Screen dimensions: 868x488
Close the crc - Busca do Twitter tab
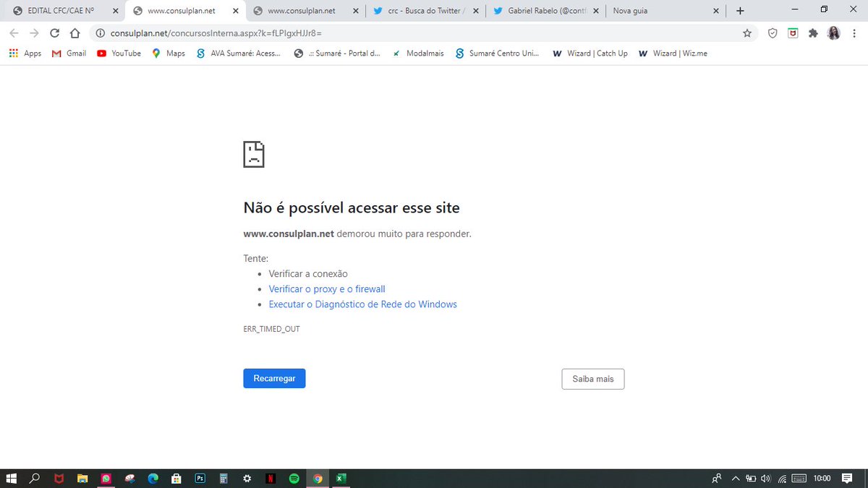point(477,11)
